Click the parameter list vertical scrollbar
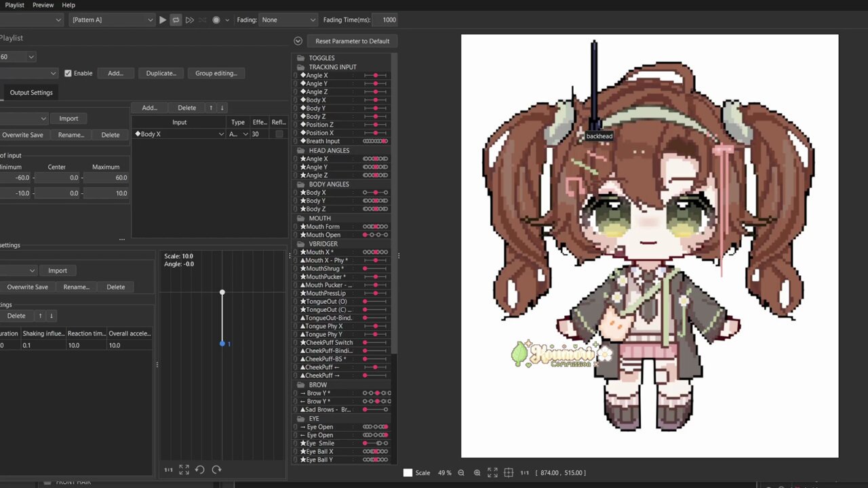Image resolution: width=868 pixels, height=488 pixels. pos(394,203)
